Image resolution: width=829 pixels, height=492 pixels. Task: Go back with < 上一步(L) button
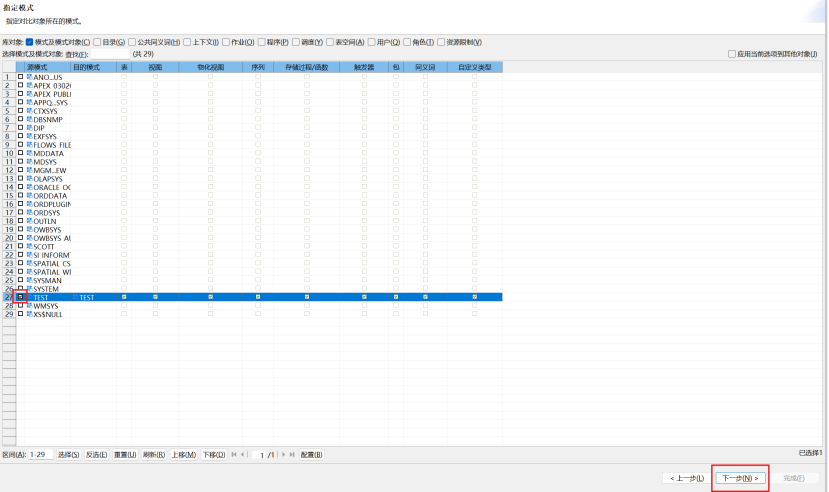pyautogui.click(x=687, y=478)
